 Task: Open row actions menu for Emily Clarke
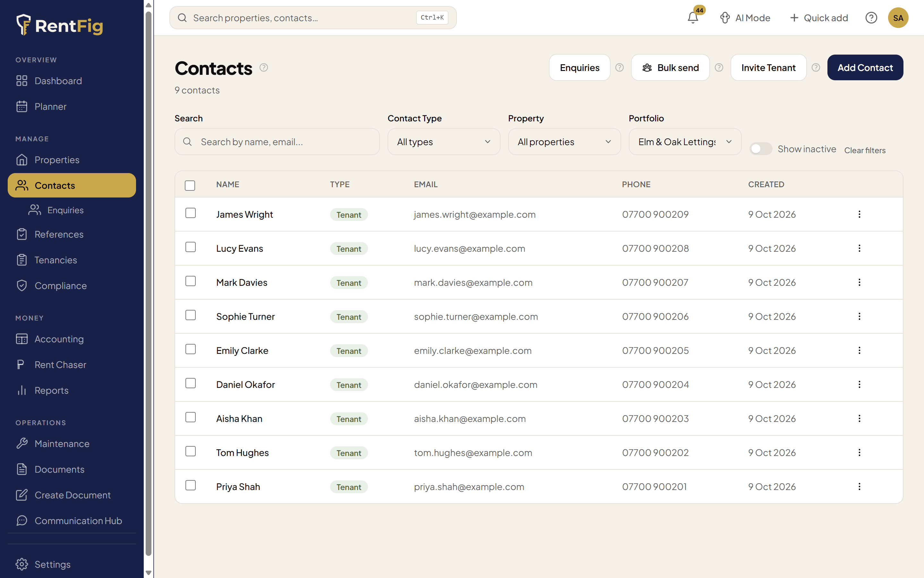(860, 351)
